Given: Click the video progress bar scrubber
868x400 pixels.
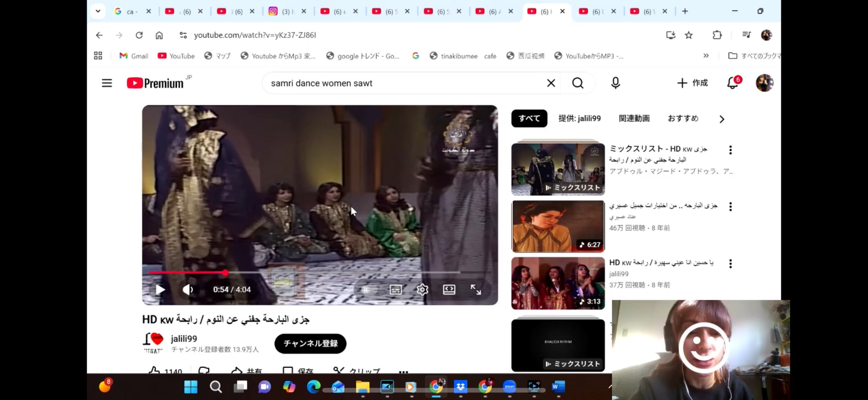Looking at the screenshot, I should coord(225,273).
